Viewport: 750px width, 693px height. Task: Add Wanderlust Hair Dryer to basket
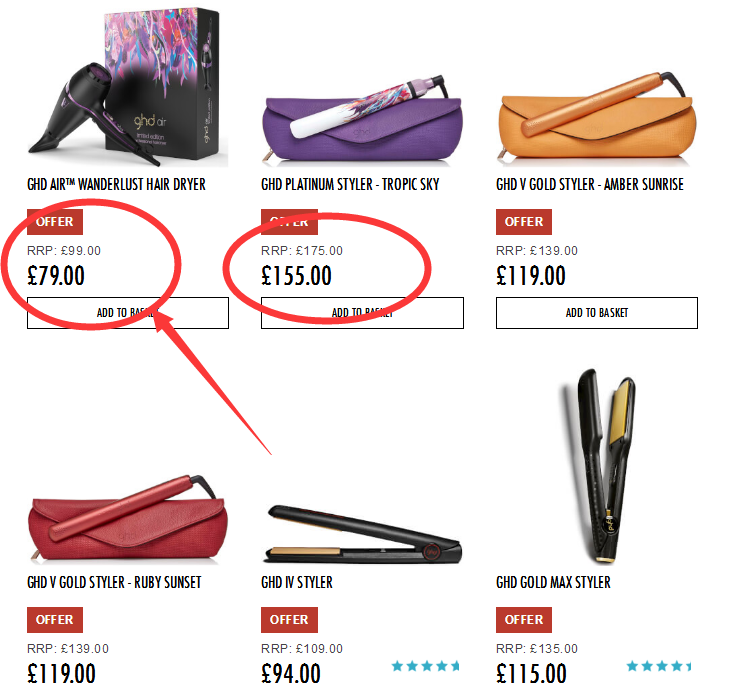(x=128, y=313)
